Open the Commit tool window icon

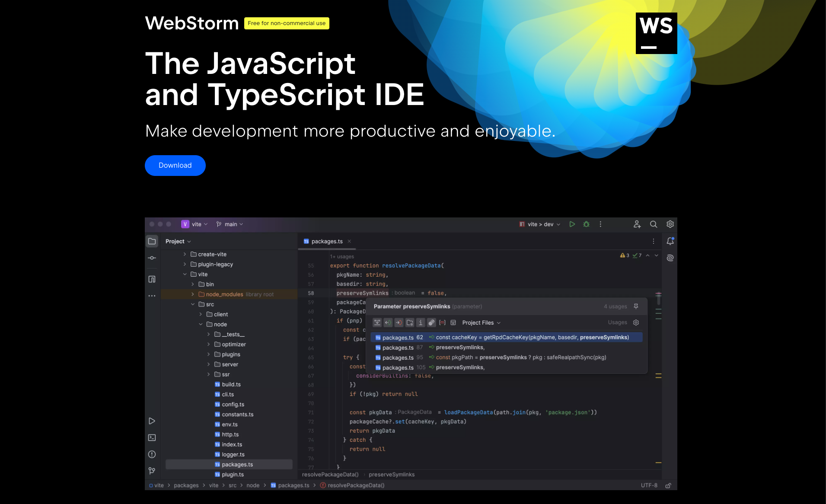[x=152, y=258]
